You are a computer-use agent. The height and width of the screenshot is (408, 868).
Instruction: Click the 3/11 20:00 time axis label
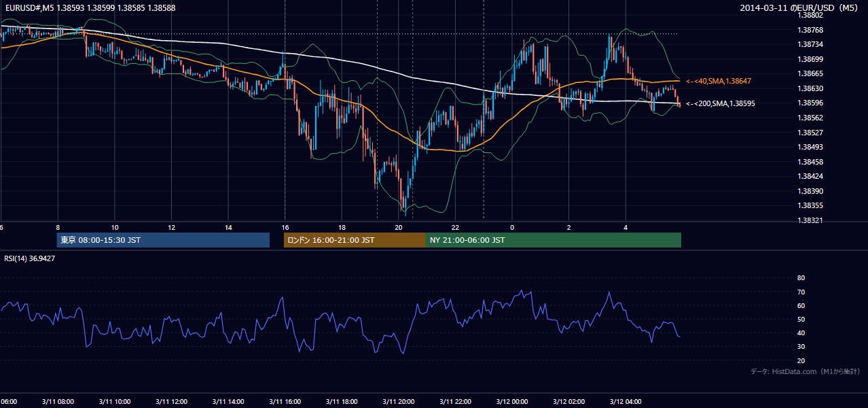[399, 402]
